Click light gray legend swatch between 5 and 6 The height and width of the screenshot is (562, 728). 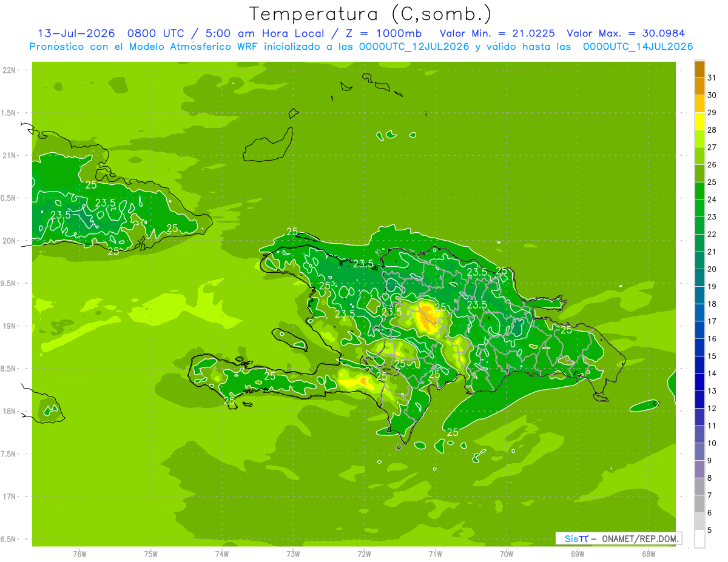click(x=699, y=521)
